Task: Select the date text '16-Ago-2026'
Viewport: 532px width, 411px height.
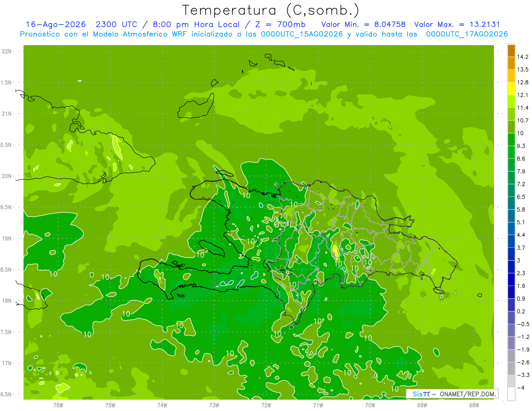Action: point(55,24)
